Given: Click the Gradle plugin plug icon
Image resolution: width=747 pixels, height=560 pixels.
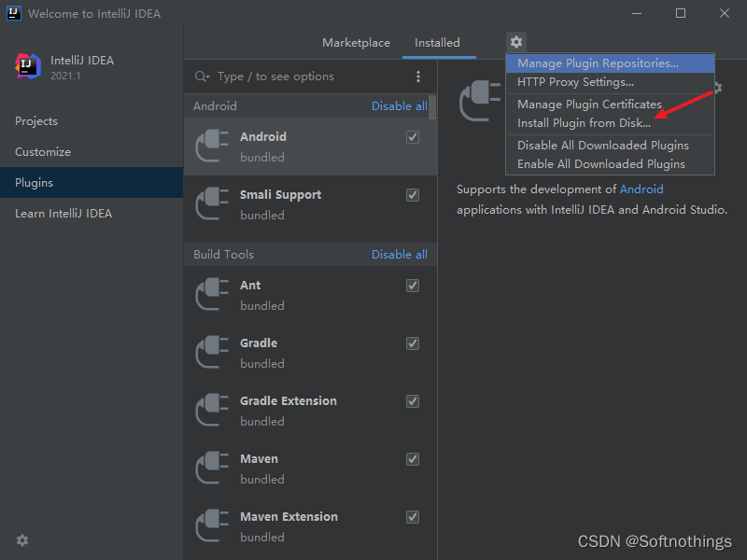Looking at the screenshot, I should 212,353.
